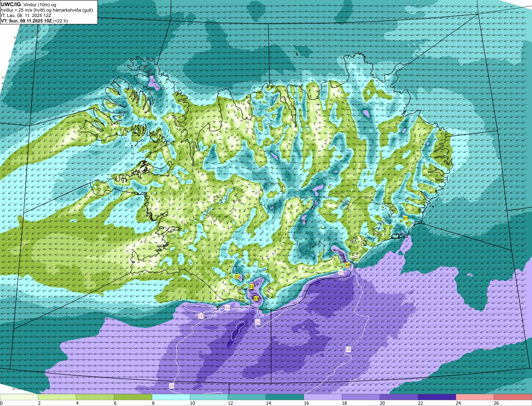Screen dimensions: 532x406
Task: Click the 22–24 m/s dark indigo legend swatch
Action: pos(437,397)
